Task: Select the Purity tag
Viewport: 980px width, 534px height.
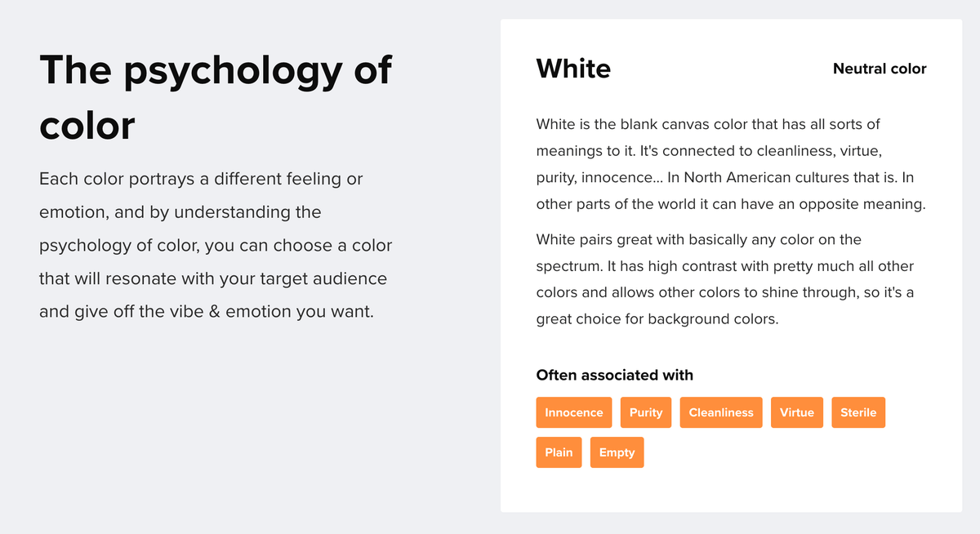Action: (x=646, y=412)
